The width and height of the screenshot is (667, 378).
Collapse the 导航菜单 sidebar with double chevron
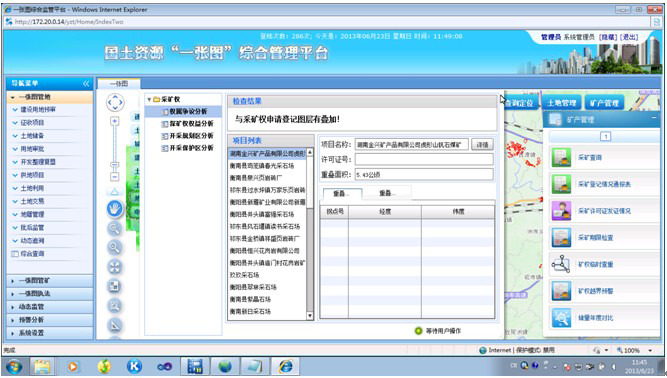tap(86, 84)
